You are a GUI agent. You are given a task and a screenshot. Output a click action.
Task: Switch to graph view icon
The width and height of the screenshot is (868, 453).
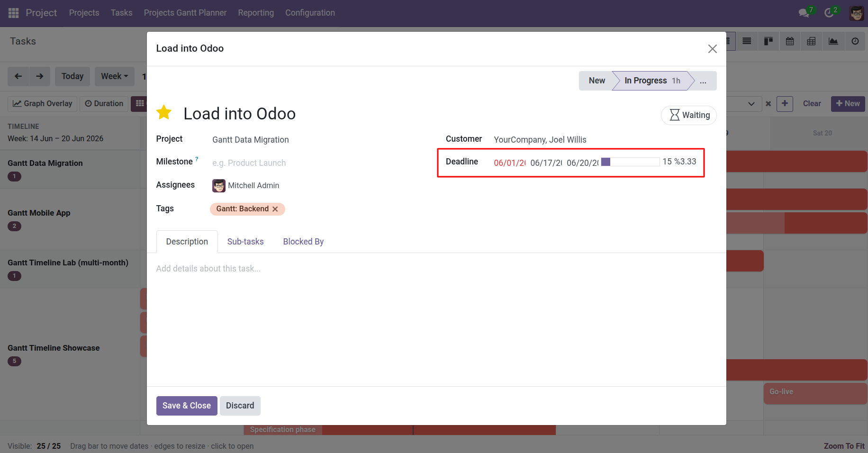click(833, 41)
